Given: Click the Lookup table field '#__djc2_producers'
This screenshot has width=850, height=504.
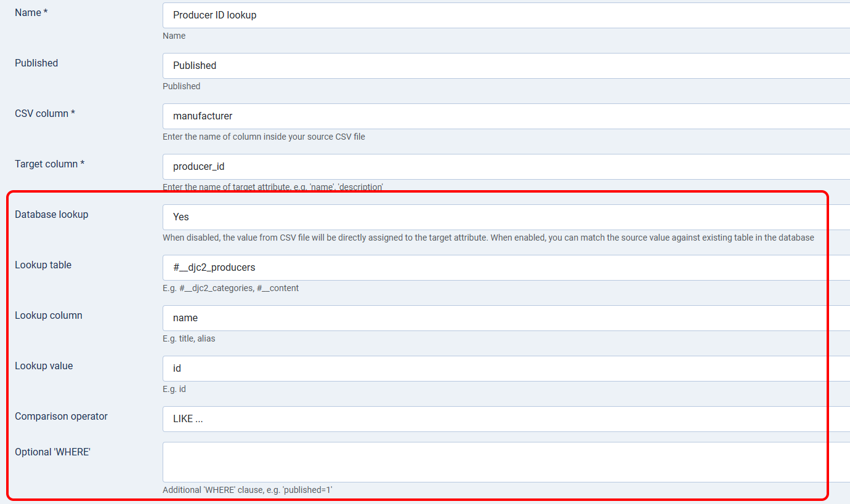Looking at the screenshot, I should coord(506,268).
